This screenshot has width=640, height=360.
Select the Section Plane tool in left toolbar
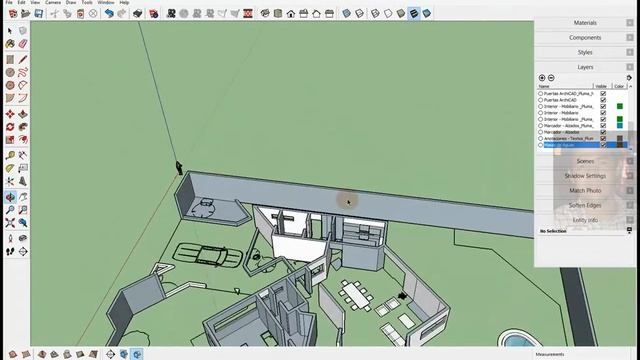click(x=23, y=251)
